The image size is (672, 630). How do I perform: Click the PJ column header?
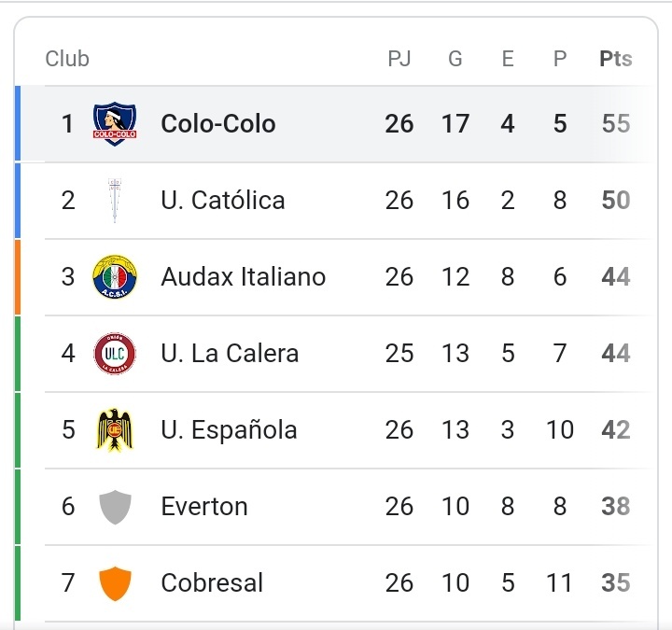coord(399,59)
